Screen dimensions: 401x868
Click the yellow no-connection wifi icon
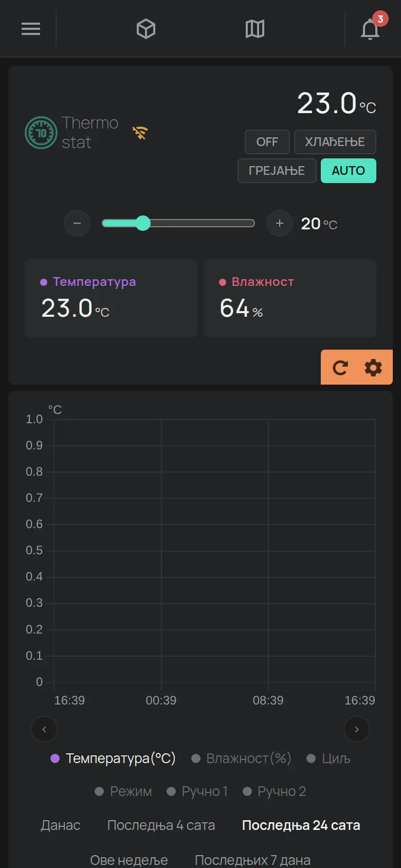point(140,133)
